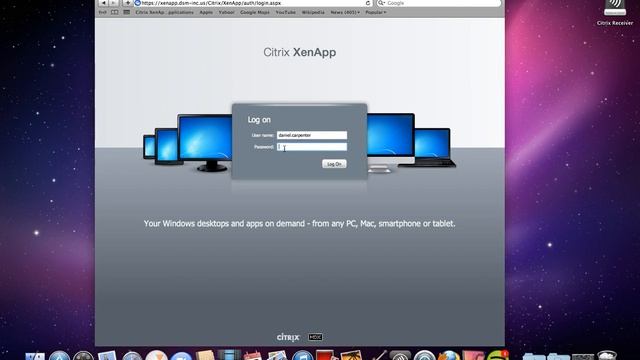This screenshot has width=640, height=360.
Task: Click the HDX badge at page bottom
Action: coord(315,337)
